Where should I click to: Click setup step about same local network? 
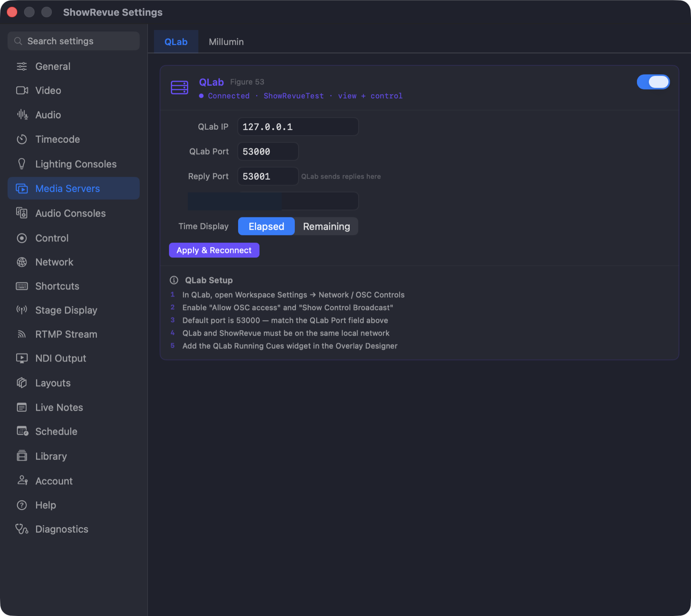286,333
